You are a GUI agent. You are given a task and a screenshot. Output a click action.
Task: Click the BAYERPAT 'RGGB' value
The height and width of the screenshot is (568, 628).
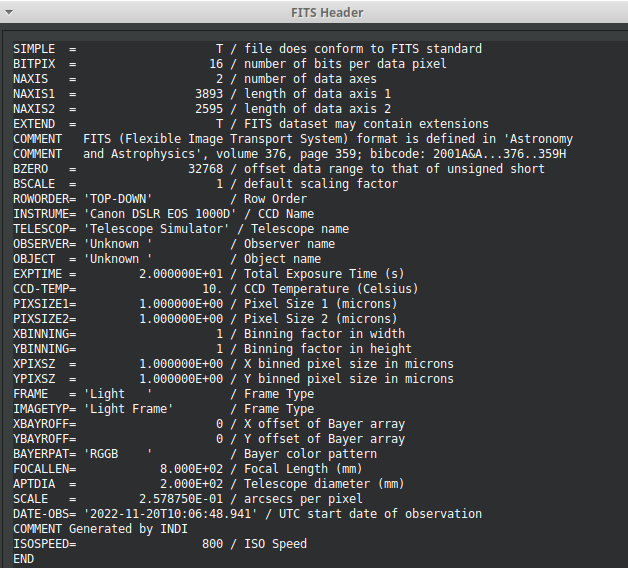click(x=103, y=454)
